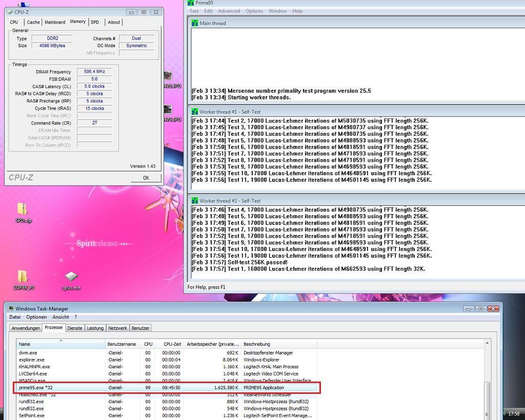Select the LVCSer64.exe process row
Viewport: 525px width, 420px height.
point(167,374)
